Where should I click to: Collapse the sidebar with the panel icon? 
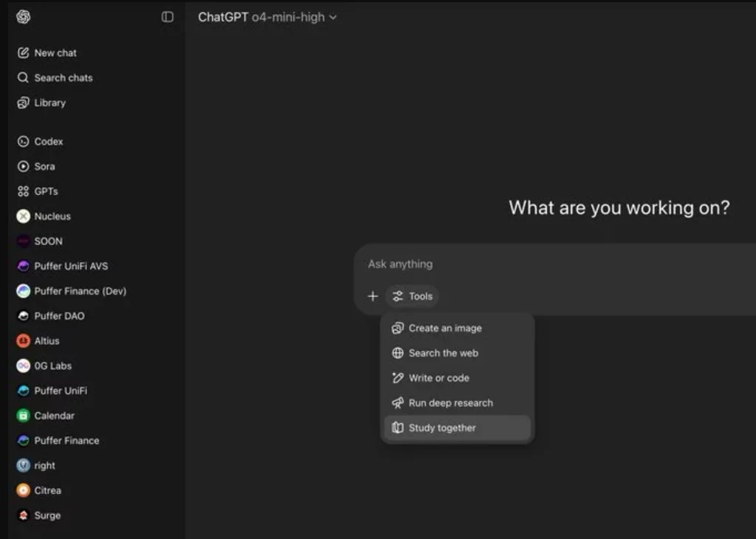pos(167,17)
